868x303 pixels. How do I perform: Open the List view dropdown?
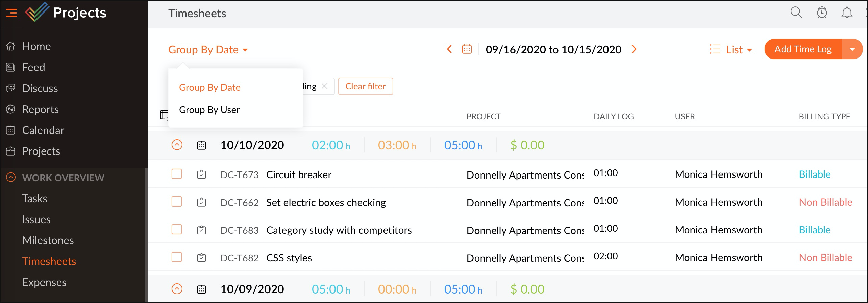[x=731, y=50]
